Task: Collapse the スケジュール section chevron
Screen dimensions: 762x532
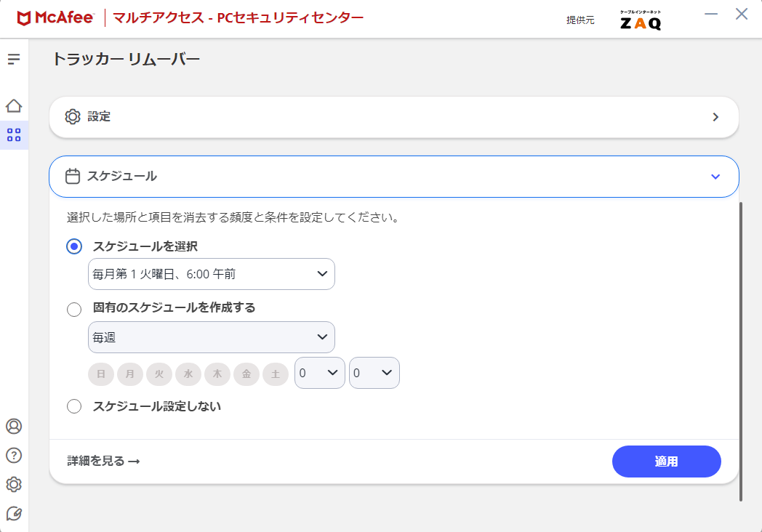Action: (715, 177)
